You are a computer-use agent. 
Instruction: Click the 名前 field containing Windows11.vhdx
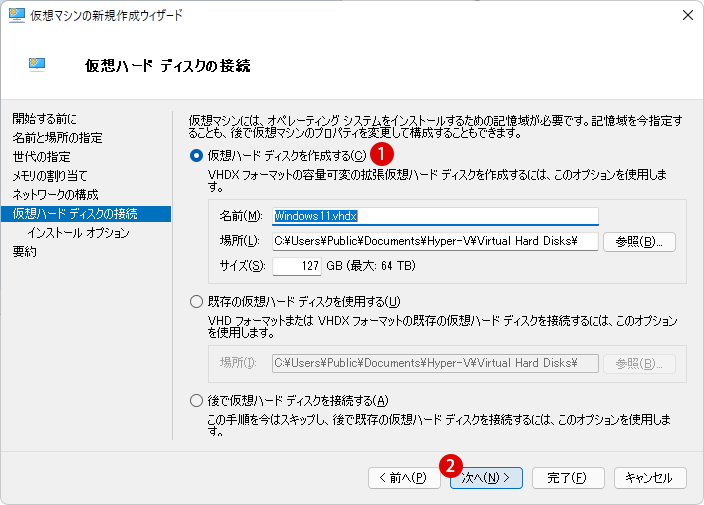point(435,216)
